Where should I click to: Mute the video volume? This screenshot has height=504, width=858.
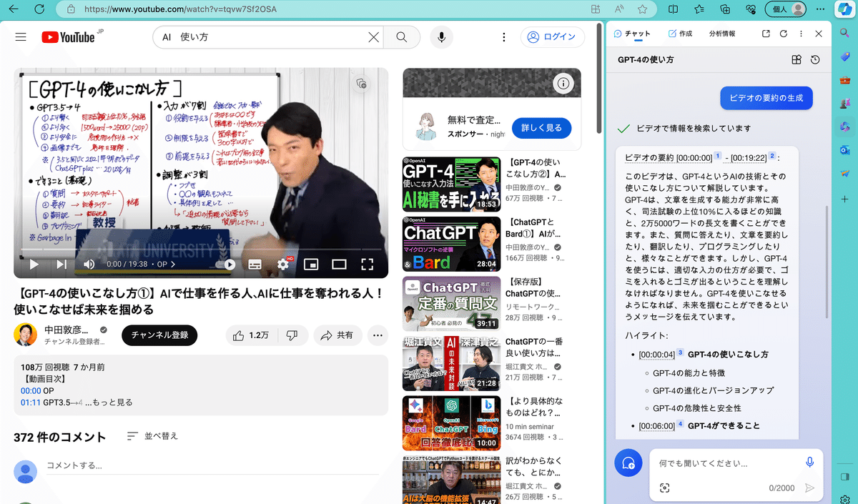tap(89, 264)
